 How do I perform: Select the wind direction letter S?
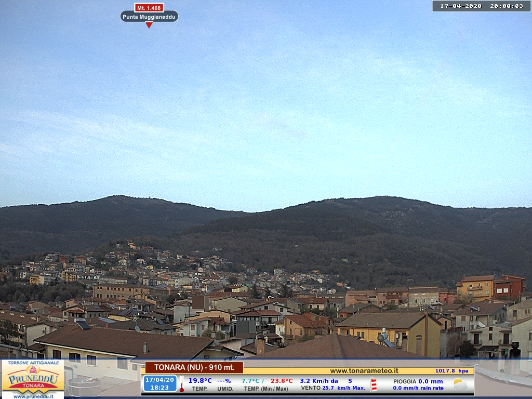(x=350, y=381)
